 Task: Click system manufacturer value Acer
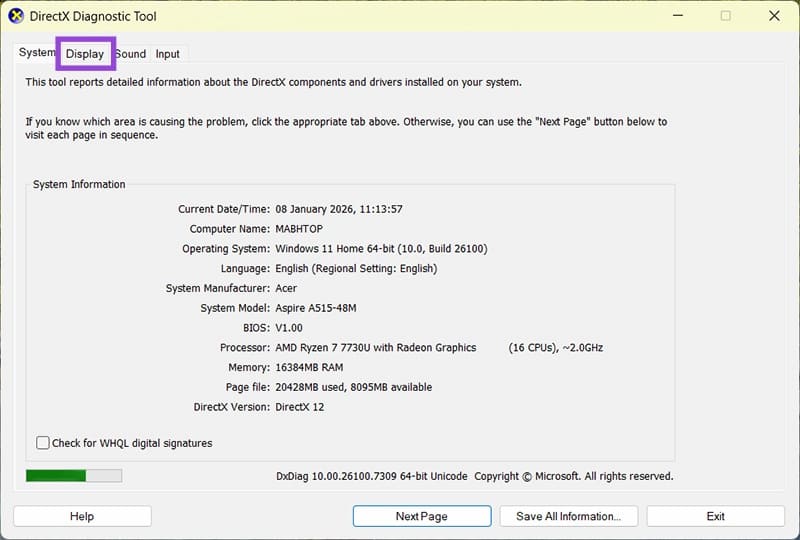[286, 288]
